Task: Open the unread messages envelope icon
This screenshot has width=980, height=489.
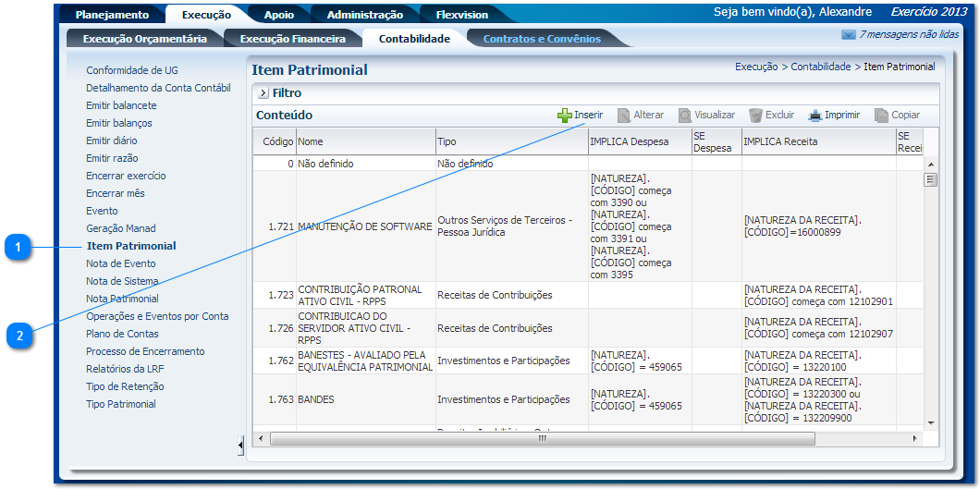Action: pyautogui.click(x=848, y=35)
